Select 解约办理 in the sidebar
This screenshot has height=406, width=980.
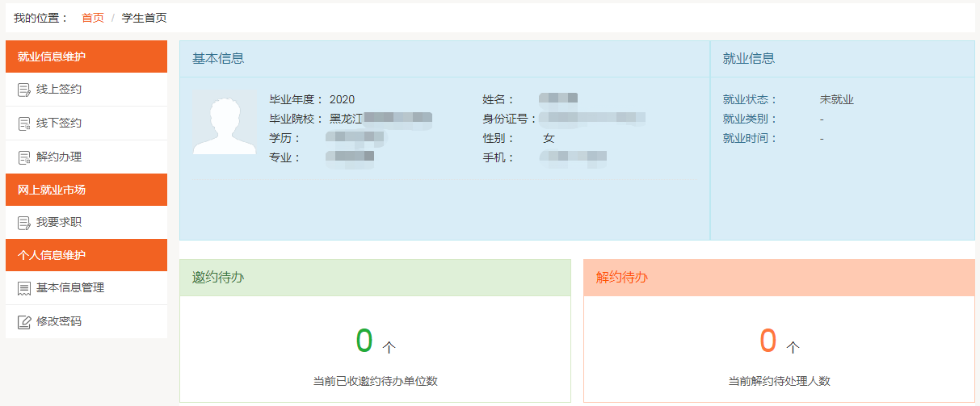[59, 157]
